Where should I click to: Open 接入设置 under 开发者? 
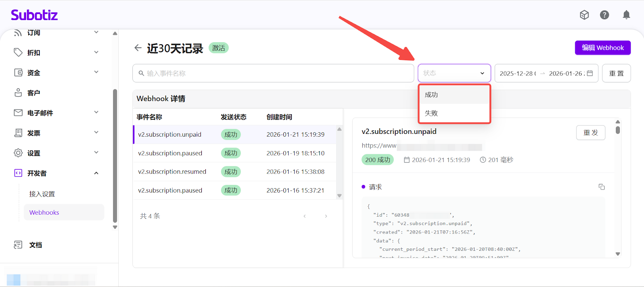[42, 194]
